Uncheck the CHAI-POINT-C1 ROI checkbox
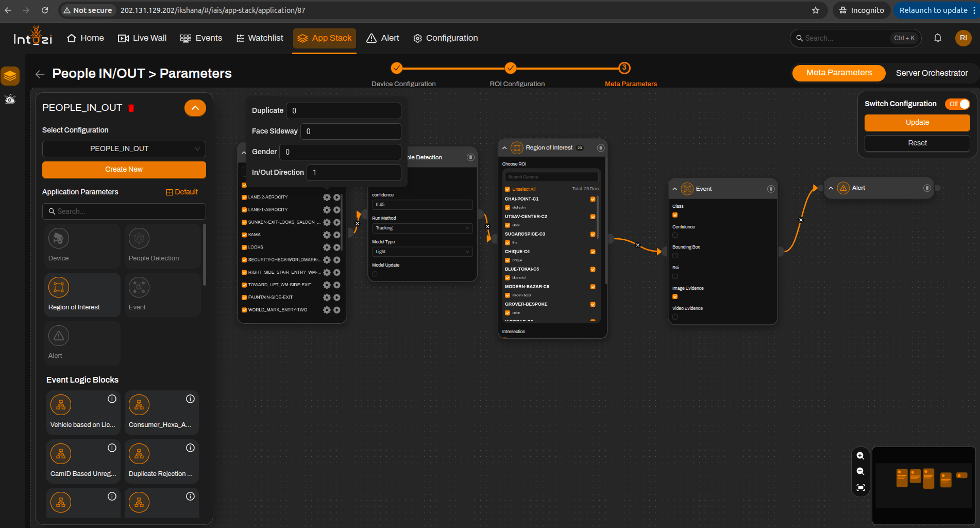The height and width of the screenshot is (528, 980). (593, 199)
